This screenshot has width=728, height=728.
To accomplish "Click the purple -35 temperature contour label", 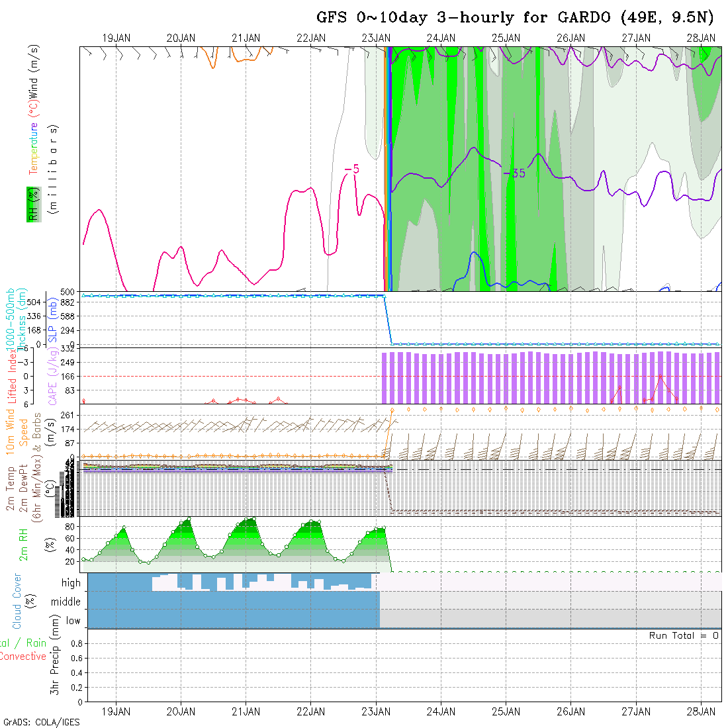I will tap(514, 173).
